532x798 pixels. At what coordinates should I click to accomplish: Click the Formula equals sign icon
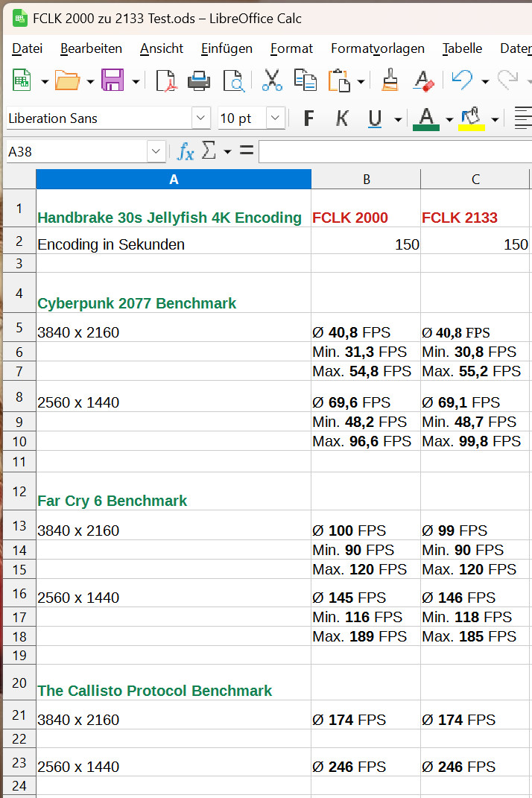tap(247, 150)
